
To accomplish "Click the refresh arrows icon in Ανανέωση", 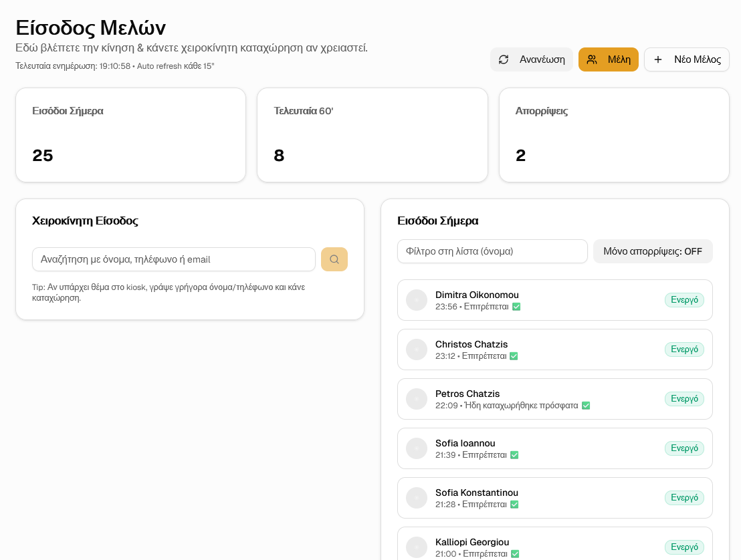I will 504,59.
